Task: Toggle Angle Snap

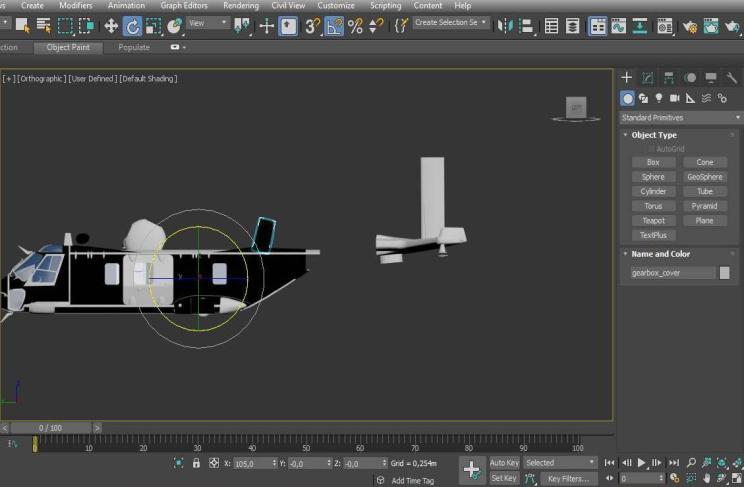Action: click(334, 26)
